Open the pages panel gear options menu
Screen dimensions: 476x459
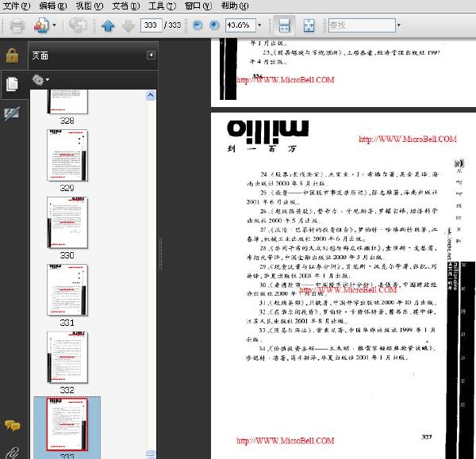(x=40, y=80)
